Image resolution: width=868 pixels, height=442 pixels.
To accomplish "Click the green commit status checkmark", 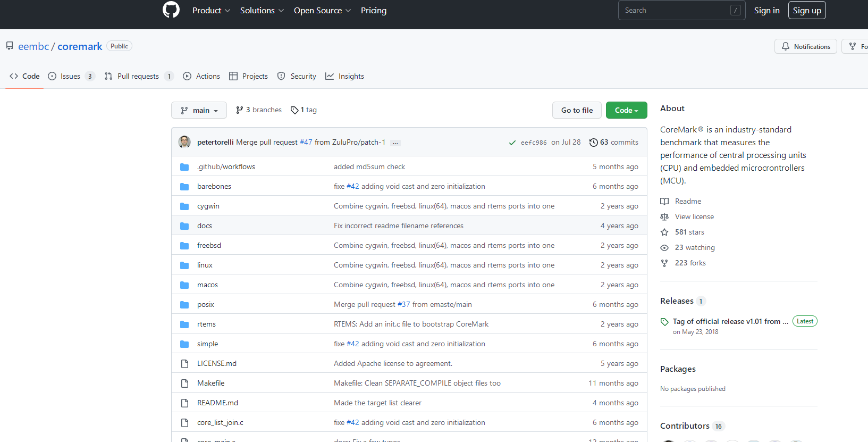I will click(512, 143).
